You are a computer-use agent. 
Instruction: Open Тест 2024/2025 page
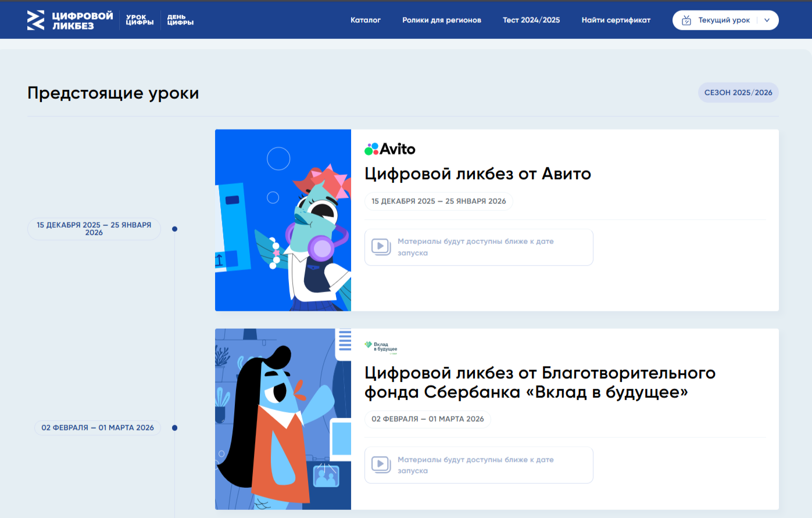(x=531, y=20)
